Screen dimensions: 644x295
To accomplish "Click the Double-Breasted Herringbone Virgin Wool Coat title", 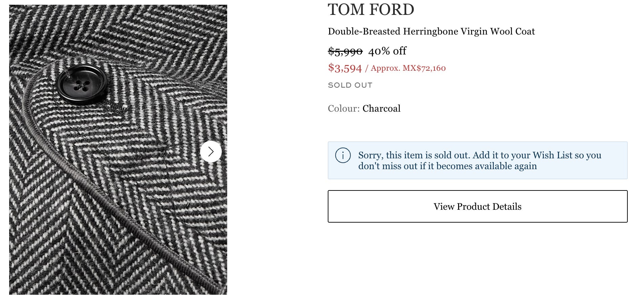I will click(431, 31).
